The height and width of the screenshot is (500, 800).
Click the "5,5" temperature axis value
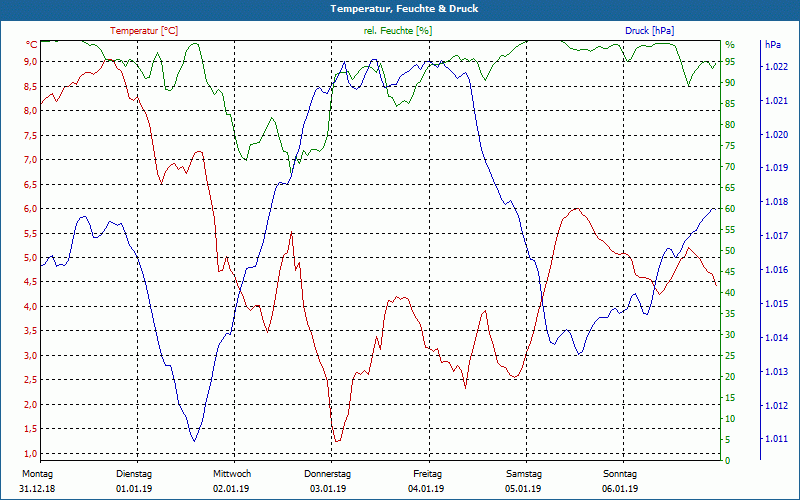tap(31, 233)
